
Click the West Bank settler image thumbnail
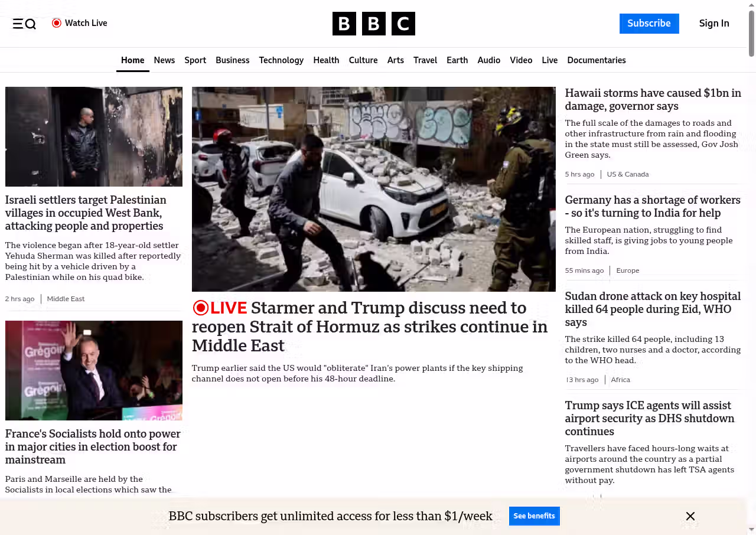94,136
